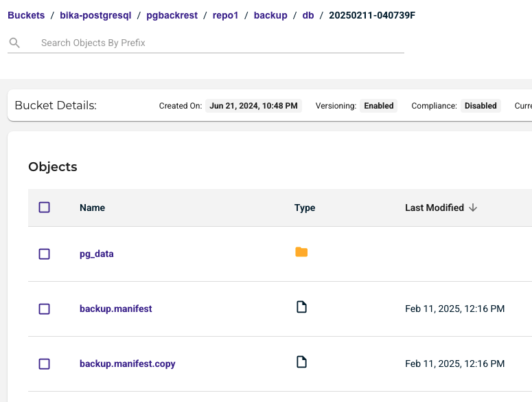The image size is (532, 402).
Task: Open bika-postgresql breadcrumb link
Action: click(95, 15)
